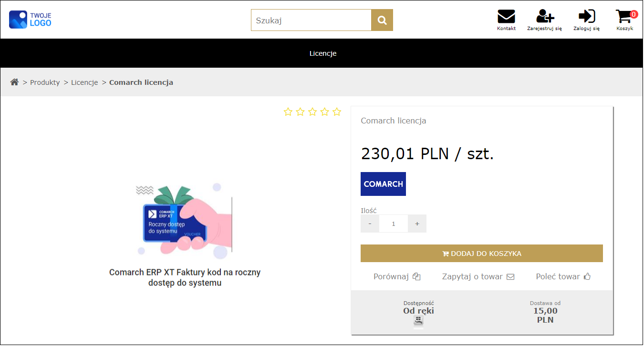The height and width of the screenshot is (346, 644).
Task: Click the Licencje breadcrumb link
Action: click(x=84, y=82)
